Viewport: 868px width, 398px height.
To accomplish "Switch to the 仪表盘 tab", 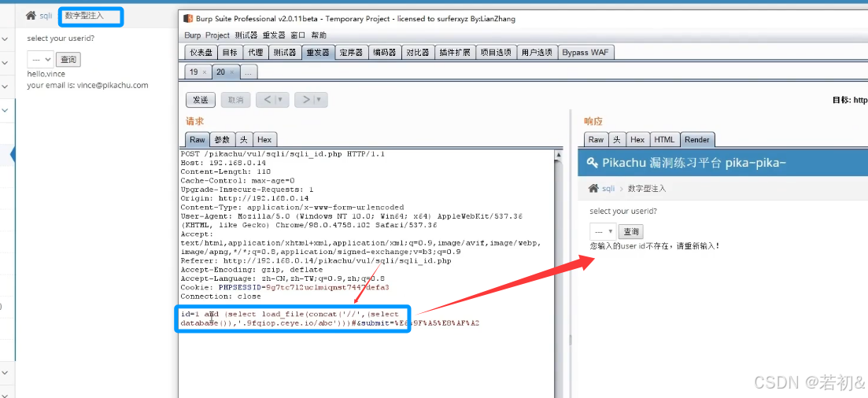I will click(x=201, y=53).
